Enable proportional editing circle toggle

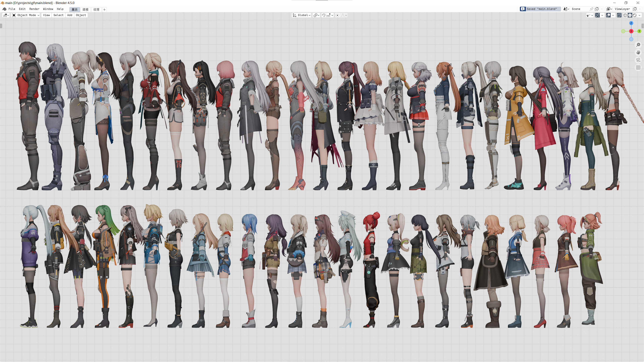337,15
